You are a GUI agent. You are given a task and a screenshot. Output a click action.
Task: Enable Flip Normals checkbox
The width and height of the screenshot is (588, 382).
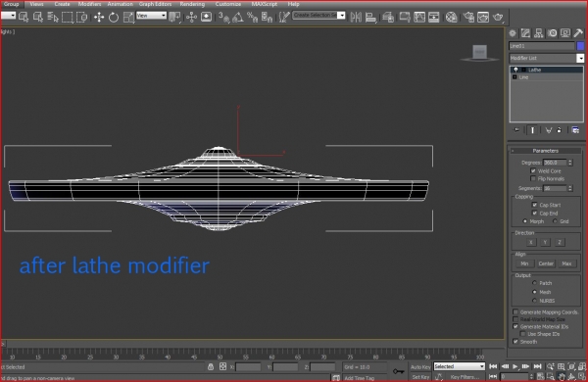click(x=533, y=178)
